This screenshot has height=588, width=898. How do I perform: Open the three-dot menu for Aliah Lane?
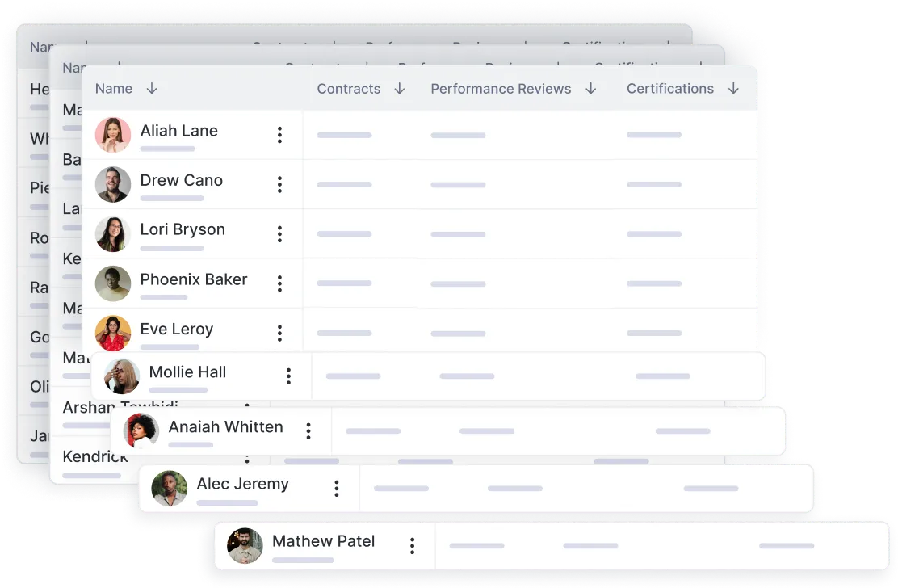pos(279,135)
